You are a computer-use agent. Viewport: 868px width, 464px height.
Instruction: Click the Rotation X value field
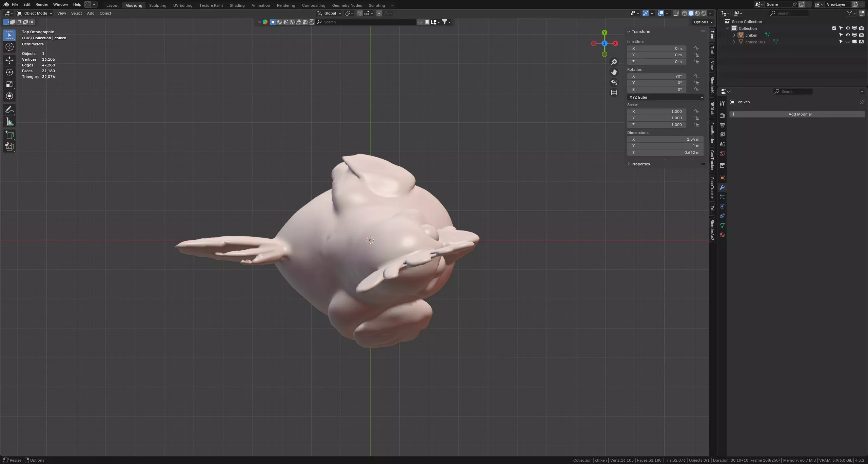pyautogui.click(x=657, y=76)
